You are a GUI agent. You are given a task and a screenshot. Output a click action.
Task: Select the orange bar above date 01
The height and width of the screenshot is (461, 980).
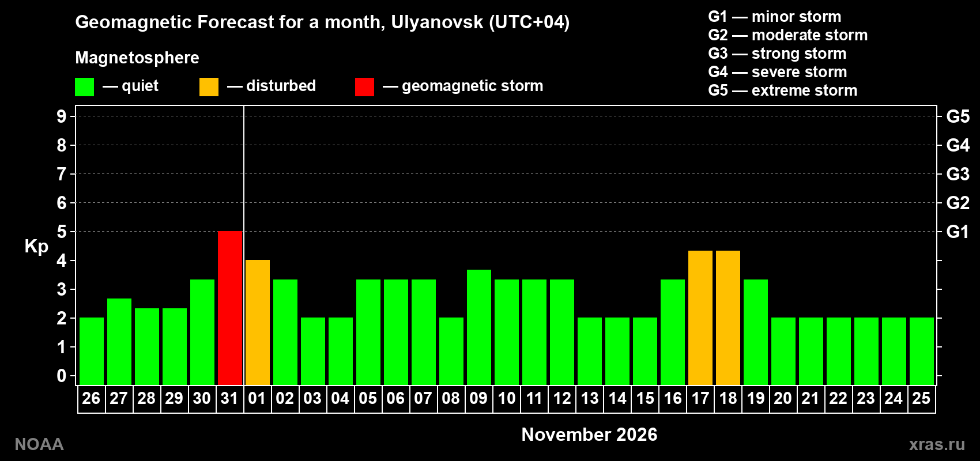258,322
